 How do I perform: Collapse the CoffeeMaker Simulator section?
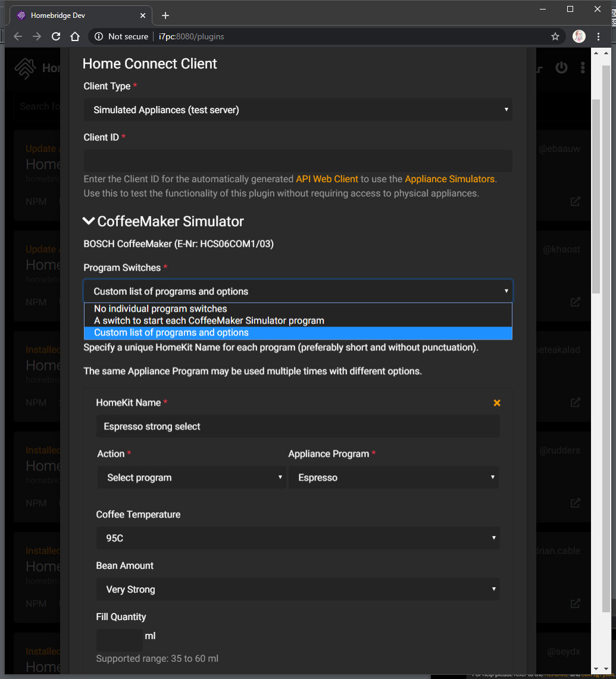coord(89,222)
